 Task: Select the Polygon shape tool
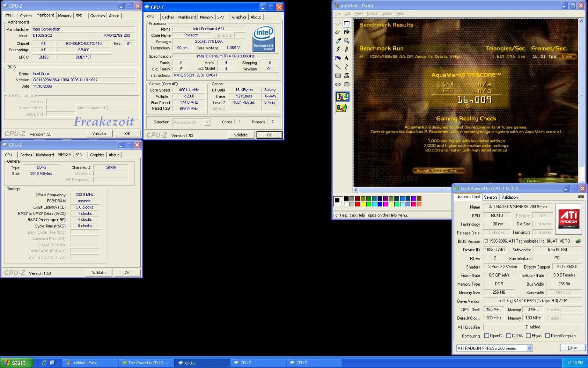(347, 75)
